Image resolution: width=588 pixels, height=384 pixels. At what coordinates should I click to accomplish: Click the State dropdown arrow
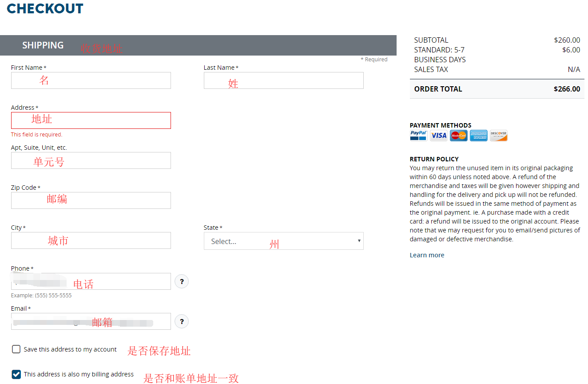pyautogui.click(x=359, y=241)
